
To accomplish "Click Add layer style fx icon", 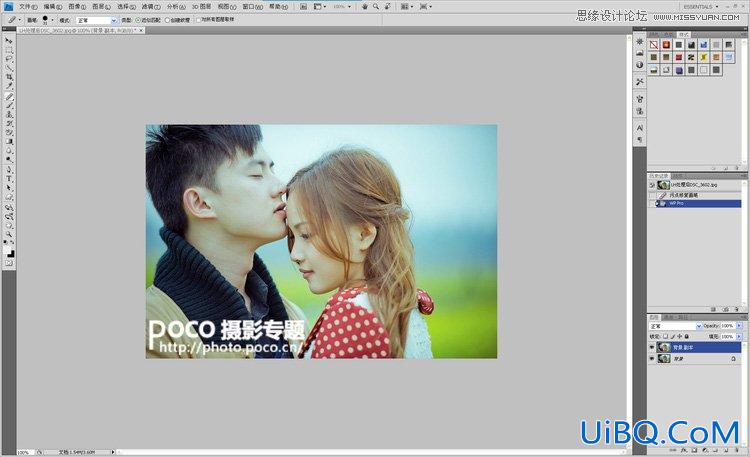I will [684, 450].
